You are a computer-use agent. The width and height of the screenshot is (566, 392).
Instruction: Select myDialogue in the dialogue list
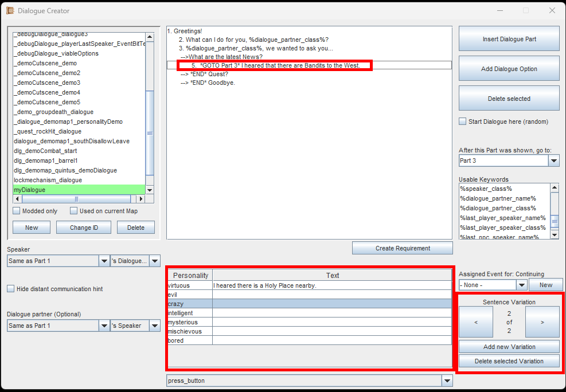click(x=79, y=190)
